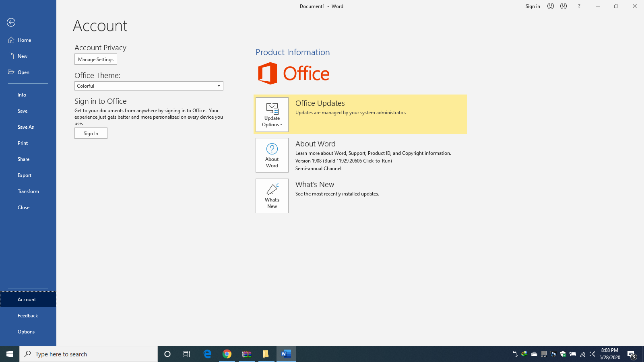Open the Print page
Viewport: 644px width, 362px height.
(x=28, y=143)
